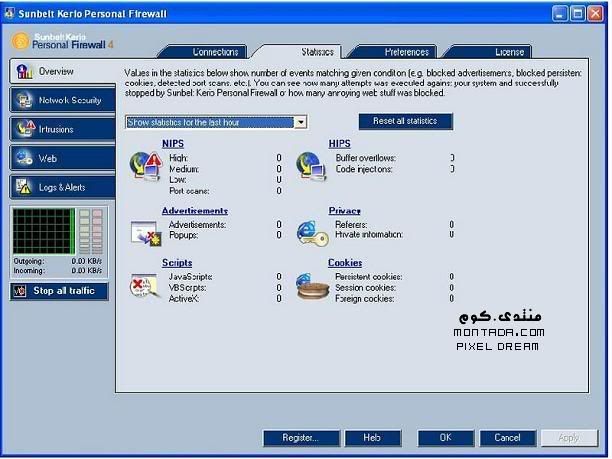This screenshot has height=459, width=612.
Task: Minimize the Kerio Personal Firewall window
Action: 560,14
